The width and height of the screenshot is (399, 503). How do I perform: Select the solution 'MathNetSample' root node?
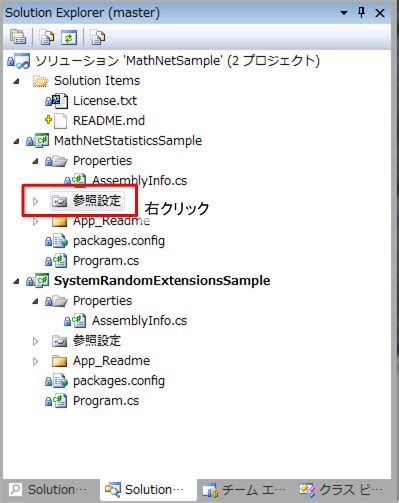click(x=177, y=61)
